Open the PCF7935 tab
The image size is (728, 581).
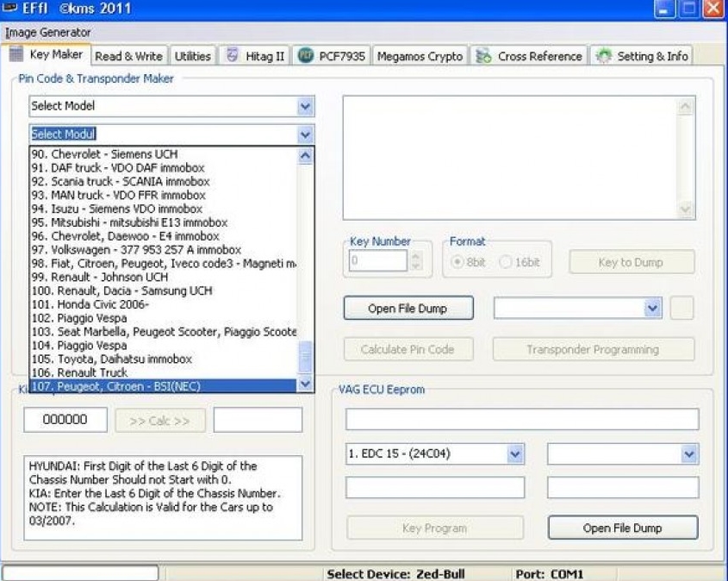pyautogui.click(x=332, y=56)
